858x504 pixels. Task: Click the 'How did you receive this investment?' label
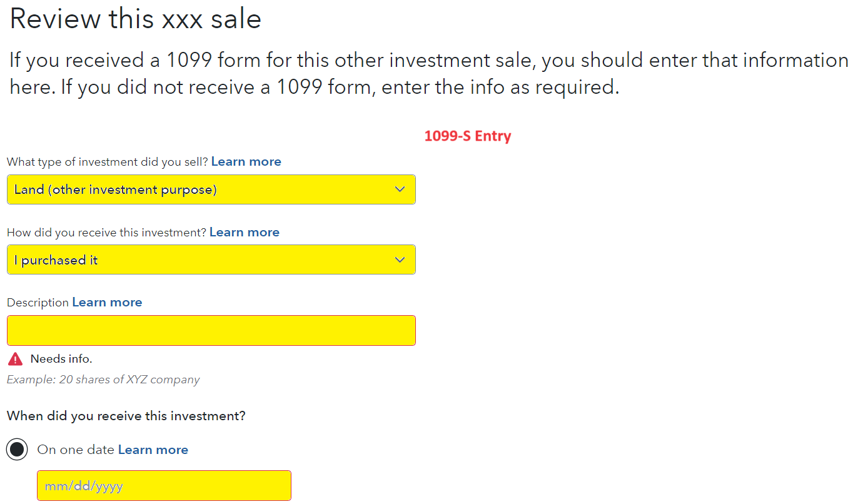tap(106, 233)
